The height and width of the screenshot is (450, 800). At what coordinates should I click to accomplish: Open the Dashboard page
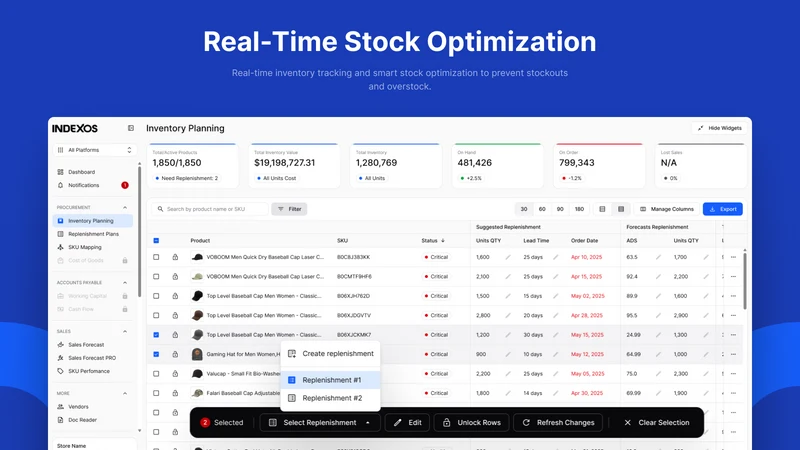click(x=82, y=172)
